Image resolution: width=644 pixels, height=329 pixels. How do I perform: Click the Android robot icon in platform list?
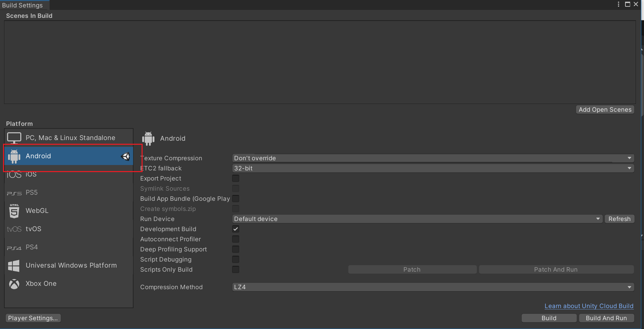tap(14, 156)
